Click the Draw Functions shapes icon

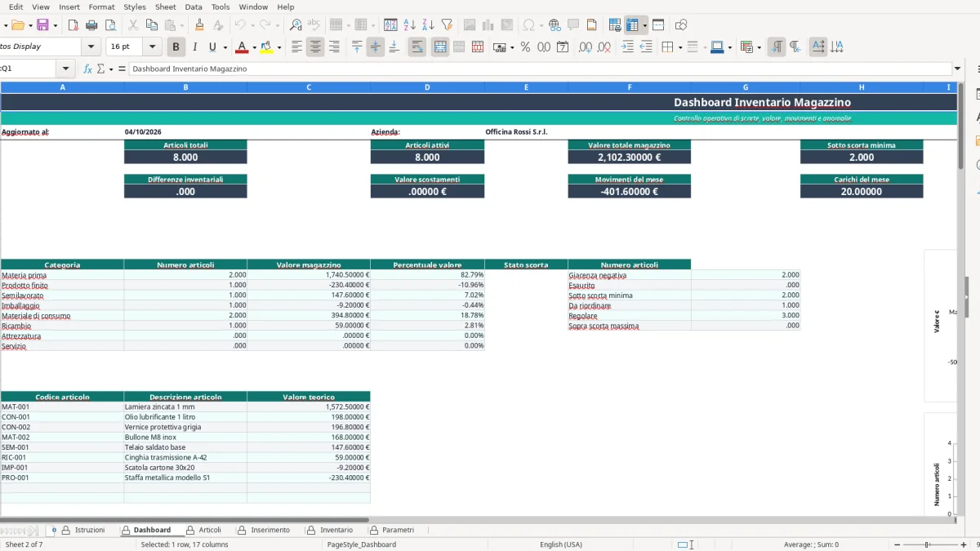[x=681, y=25]
